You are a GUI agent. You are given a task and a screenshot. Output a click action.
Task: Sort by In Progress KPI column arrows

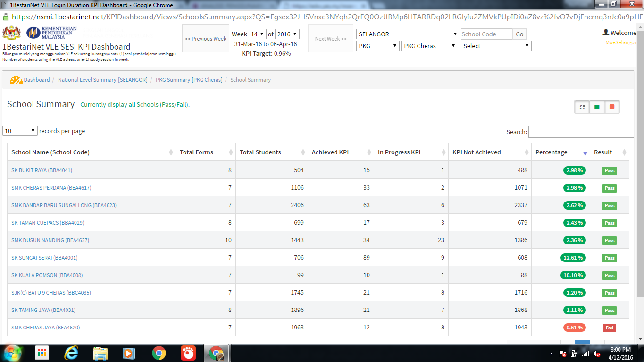click(x=443, y=152)
